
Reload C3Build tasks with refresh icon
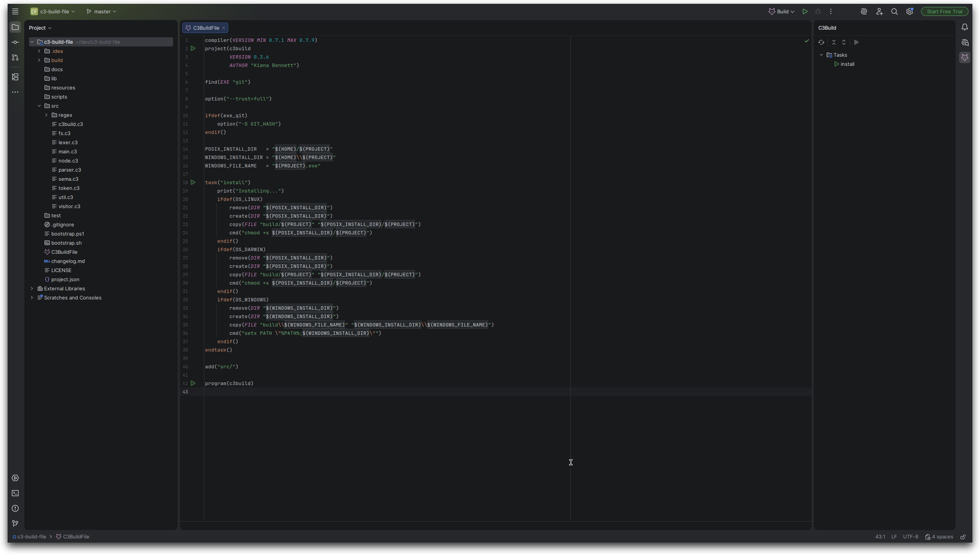[x=821, y=42]
